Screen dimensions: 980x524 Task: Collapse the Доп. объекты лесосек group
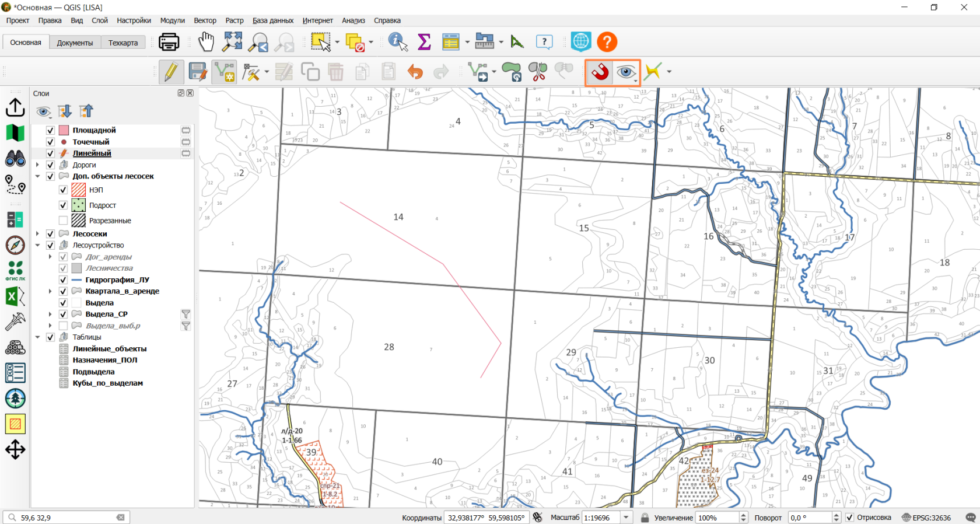(x=38, y=176)
